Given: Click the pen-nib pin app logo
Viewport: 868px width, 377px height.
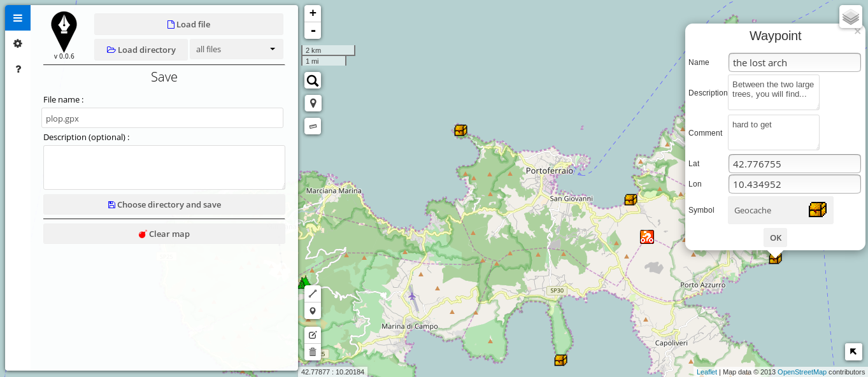Looking at the screenshot, I should 64,32.
